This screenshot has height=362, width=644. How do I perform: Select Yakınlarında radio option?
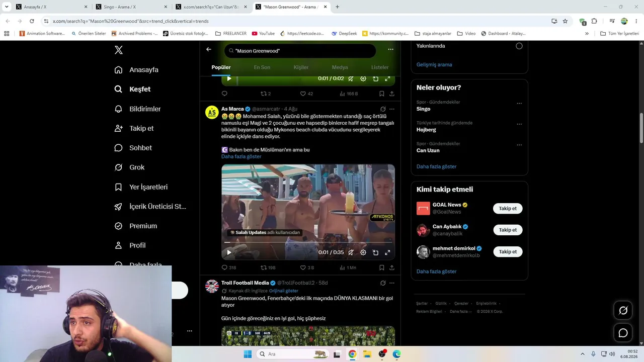pyautogui.click(x=519, y=46)
